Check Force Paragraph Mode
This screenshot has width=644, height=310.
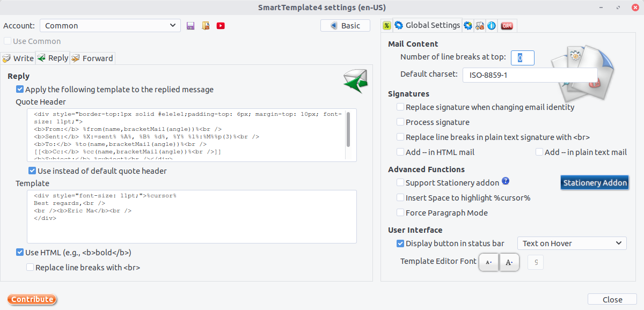pyautogui.click(x=400, y=212)
